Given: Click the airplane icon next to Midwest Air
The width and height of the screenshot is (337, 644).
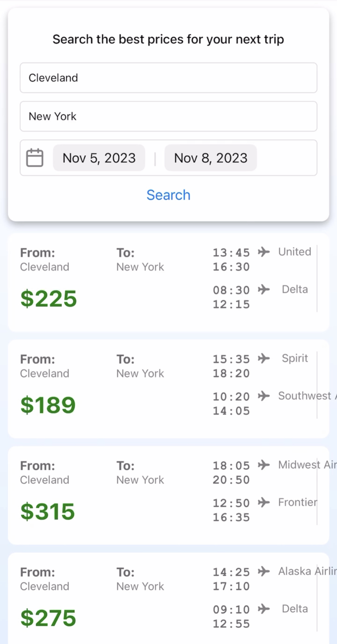Looking at the screenshot, I should click(x=264, y=465).
